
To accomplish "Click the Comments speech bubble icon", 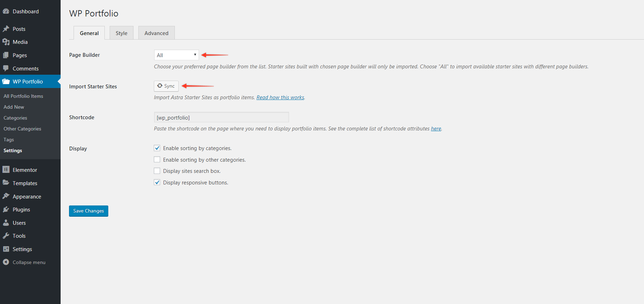I will point(6,68).
